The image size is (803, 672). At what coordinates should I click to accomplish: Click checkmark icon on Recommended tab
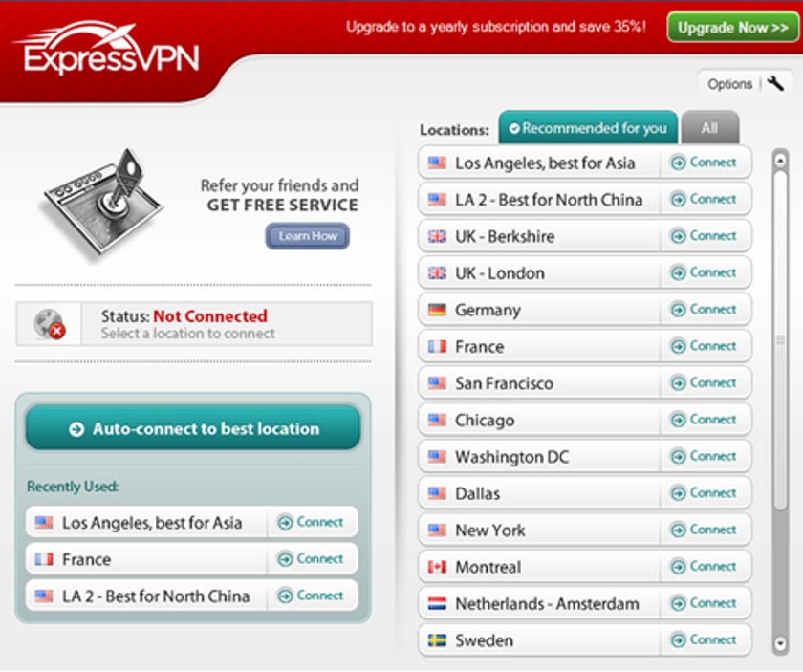pyautogui.click(x=514, y=128)
